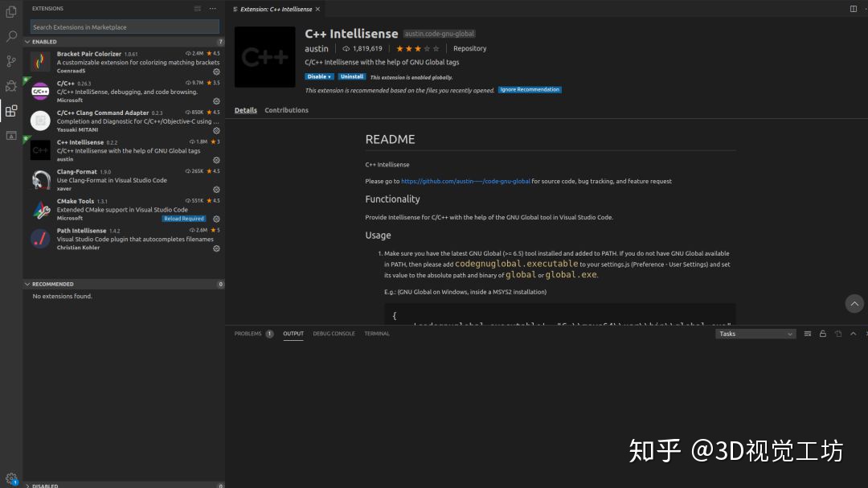Open the gear for C/C++ Clang Command Adapter

[x=216, y=131]
